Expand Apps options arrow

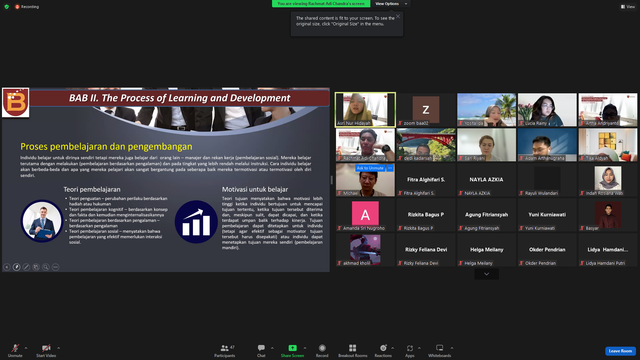click(x=419, y=348)
